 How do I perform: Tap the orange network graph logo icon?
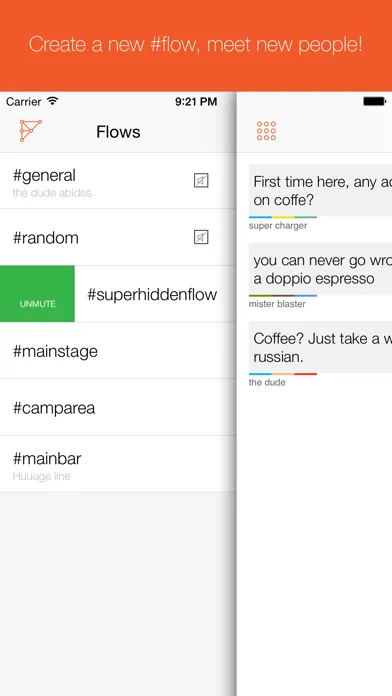pyautogui.click(x=31, y=131)
